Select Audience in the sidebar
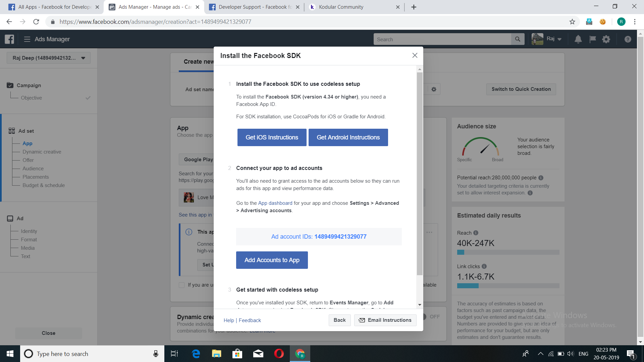 tap(33, 169)
